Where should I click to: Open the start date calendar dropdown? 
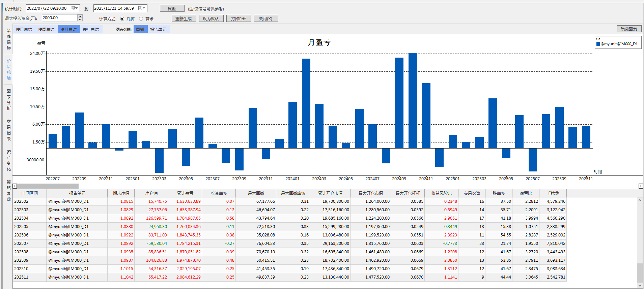[x=74, y=8]
